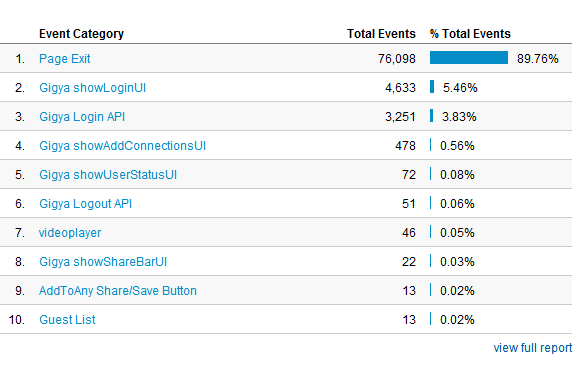Open Gigya showAddConnectionsUI event category

click(122, 146)
